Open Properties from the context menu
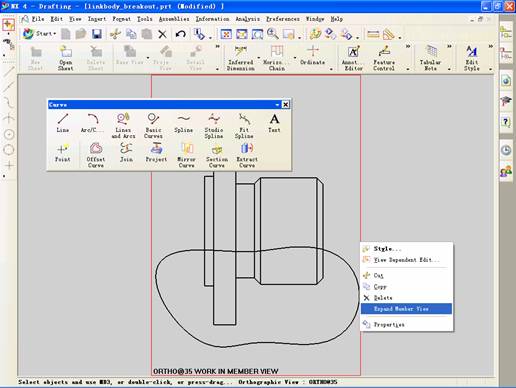 tap(406, 324)
